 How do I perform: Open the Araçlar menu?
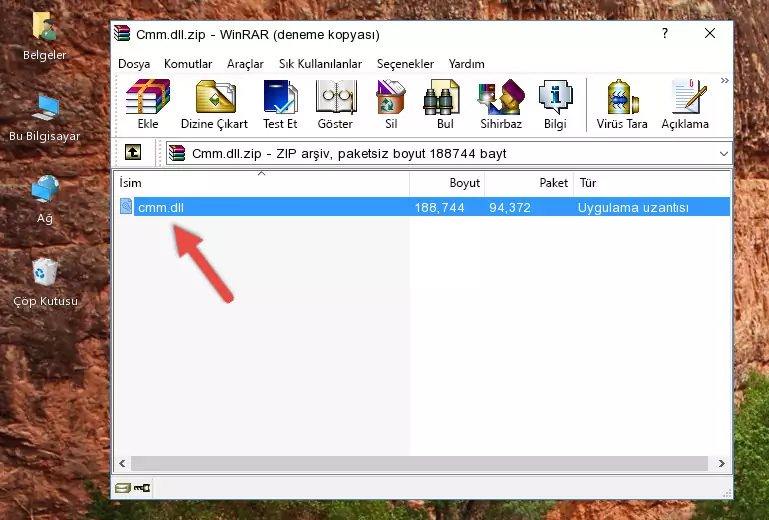(245, 64)
